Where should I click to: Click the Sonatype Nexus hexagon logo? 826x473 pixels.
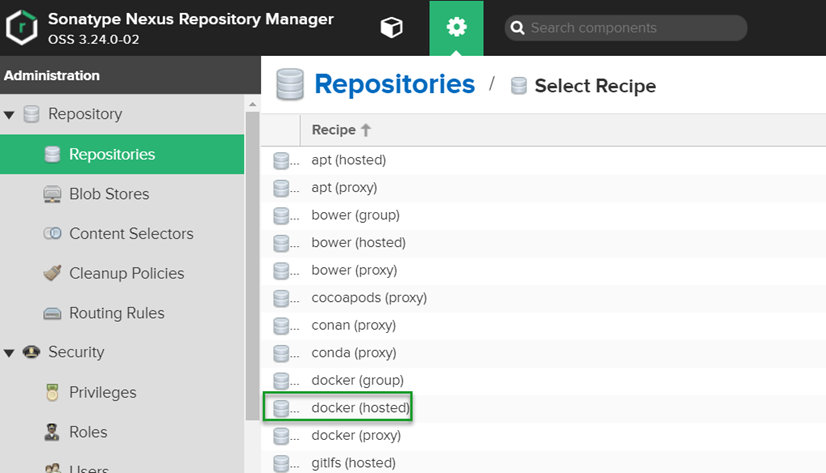pos(21,28)
